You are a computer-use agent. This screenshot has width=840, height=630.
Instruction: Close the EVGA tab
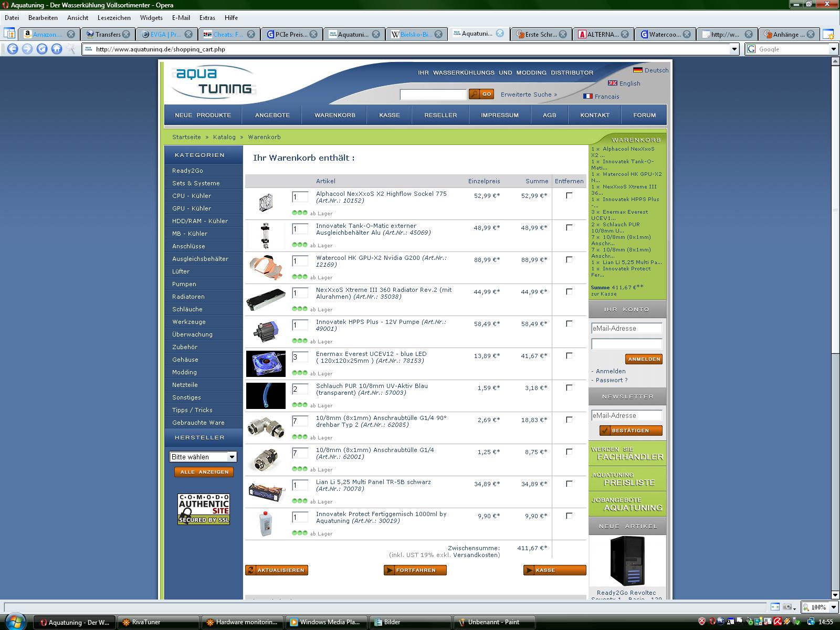(189, 34)
